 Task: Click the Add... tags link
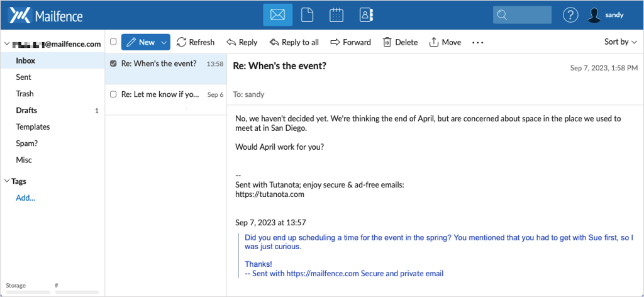click(25, 198)
